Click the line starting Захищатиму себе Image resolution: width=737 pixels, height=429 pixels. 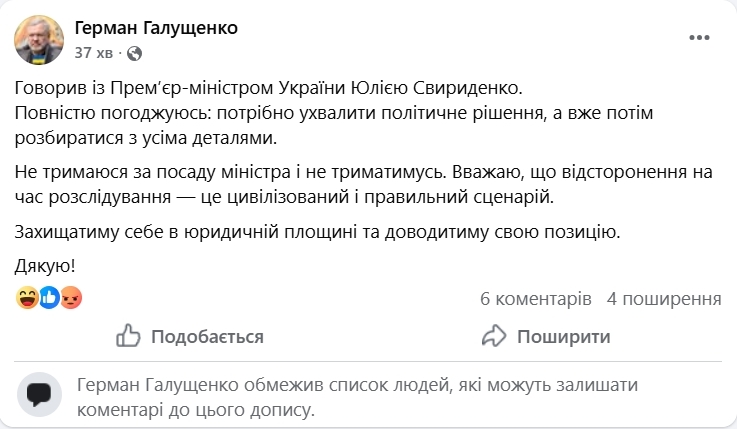click(319, 233)
